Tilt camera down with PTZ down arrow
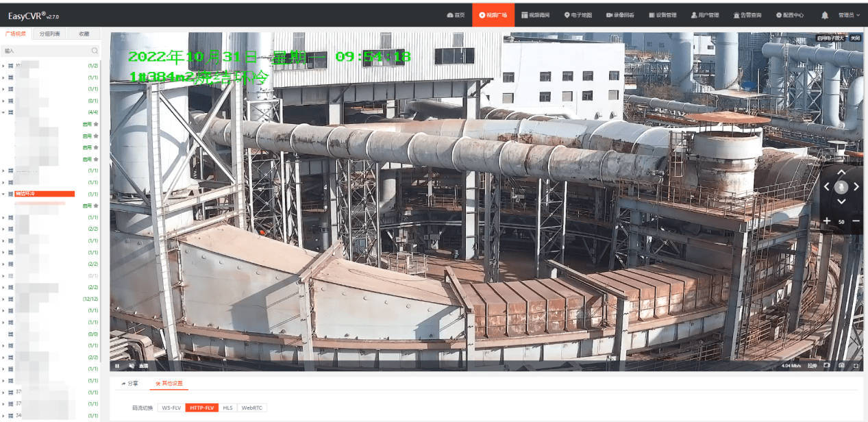 coord(841,201)
